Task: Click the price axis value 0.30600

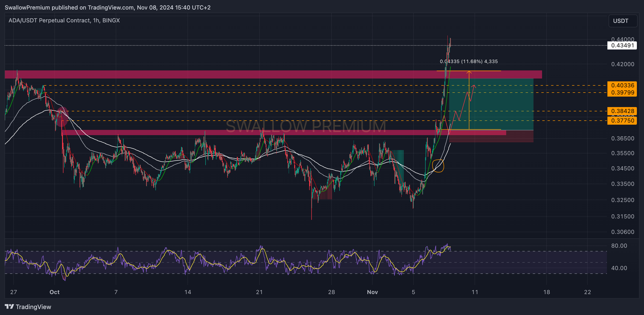Action: tap(623, 232)
